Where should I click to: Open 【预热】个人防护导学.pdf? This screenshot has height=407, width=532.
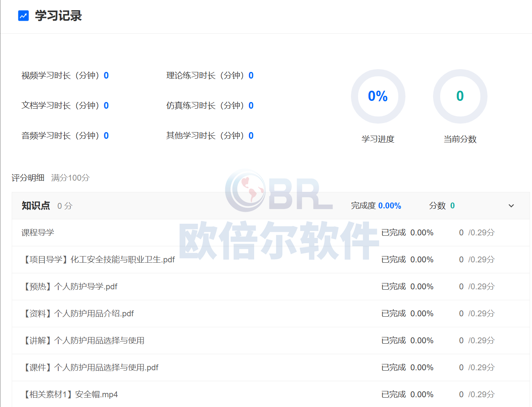[70, 287]
